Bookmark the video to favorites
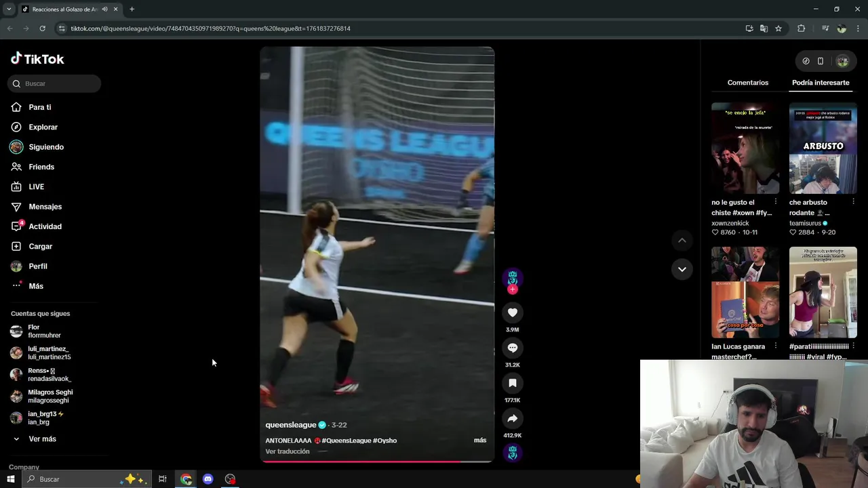 [x=513, y=383]
